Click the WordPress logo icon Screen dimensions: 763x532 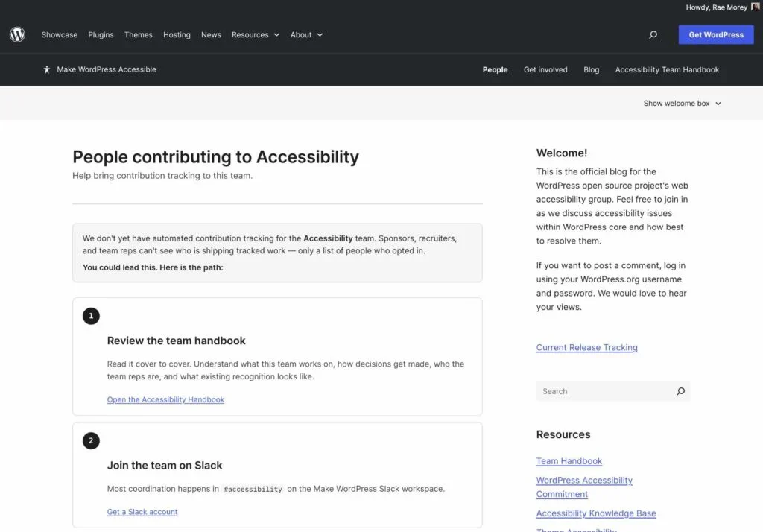(18, 34)
